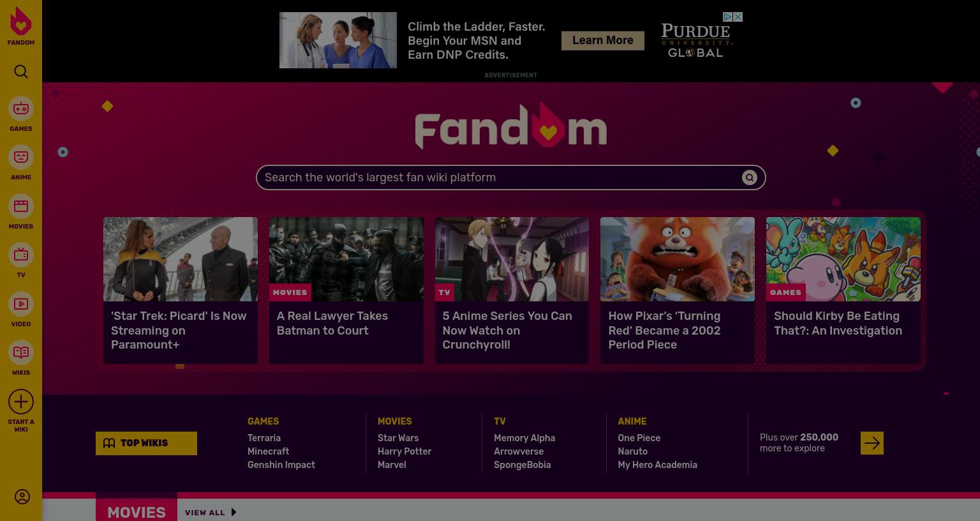980x521 pixels.
Task: Open 5 Anime Series on Crunchyroll headline
Action: (507, 330)
